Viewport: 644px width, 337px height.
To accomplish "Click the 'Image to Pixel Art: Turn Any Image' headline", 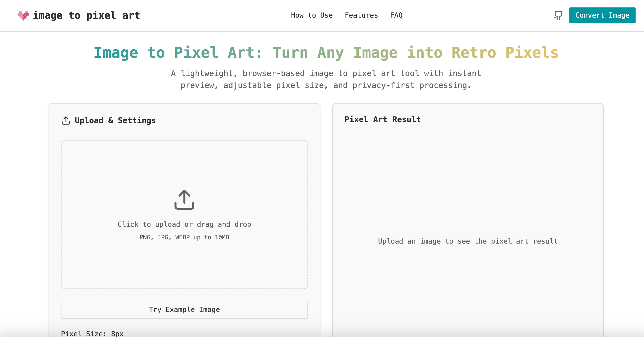I will 326,53.
